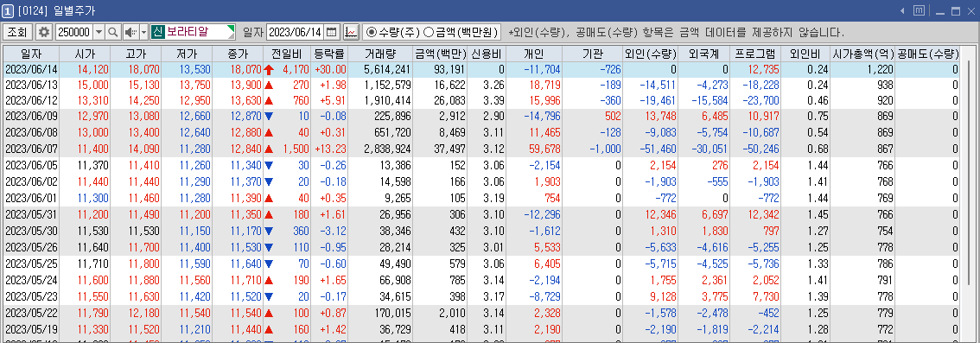Click the 시가 column header
The height and width of the screenshot is (343, 980).
pyautogui.click(x=85, y=54)
